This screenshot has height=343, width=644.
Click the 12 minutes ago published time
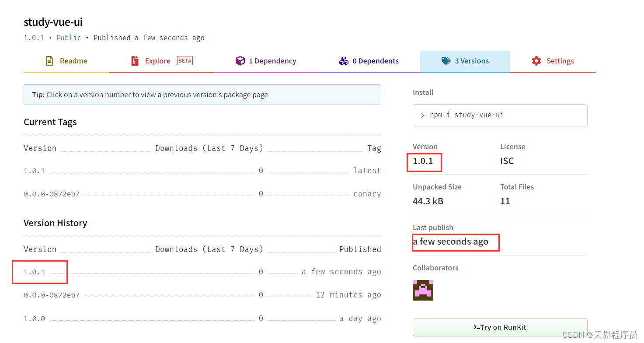(348, 295)
